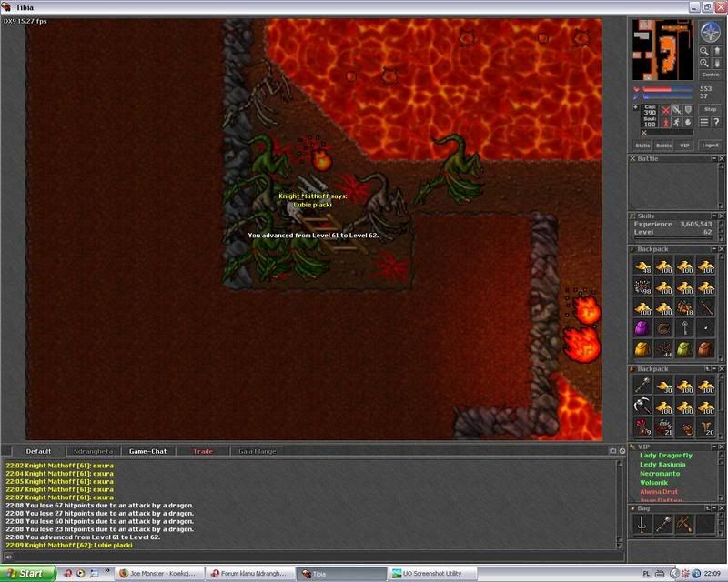Select the fishing rod item
The height and width of the screenshot is (582, 728).
coord(705,307)
